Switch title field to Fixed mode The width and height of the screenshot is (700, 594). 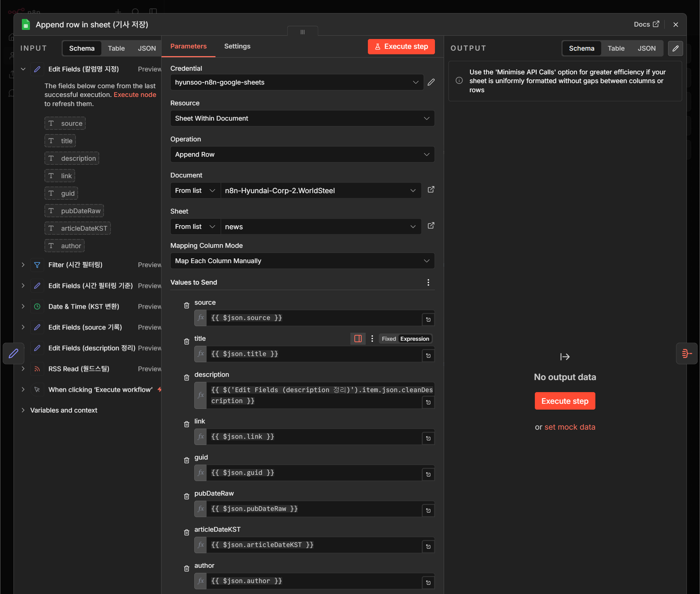point(389,339)
